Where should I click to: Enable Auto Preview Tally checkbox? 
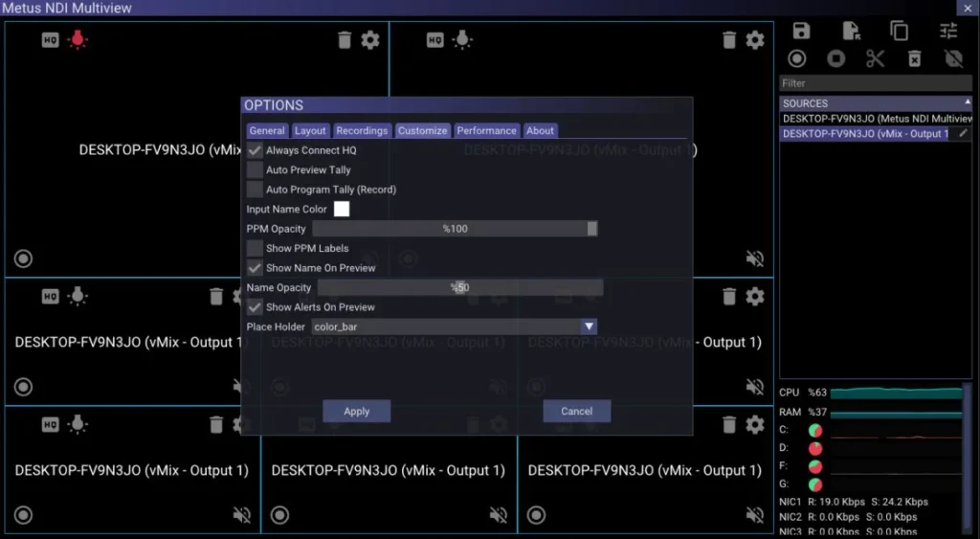(x=255, y=169)
